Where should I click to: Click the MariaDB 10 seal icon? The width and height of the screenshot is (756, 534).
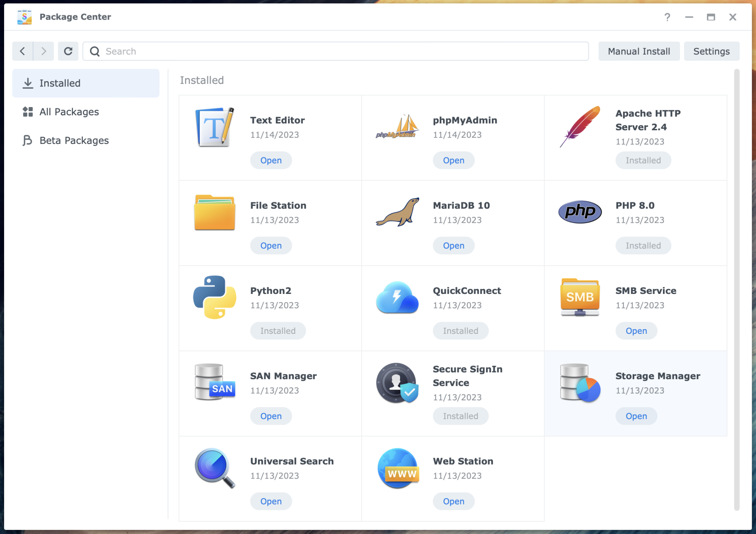(x=397, y=212)
